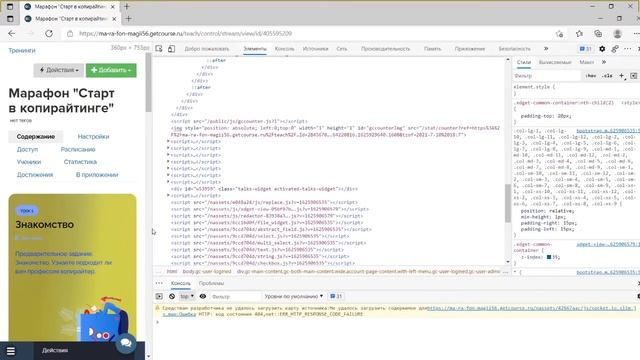
Task: Open the drawer three-dot menu beside Консоль
Action: [x=159, y=283]
